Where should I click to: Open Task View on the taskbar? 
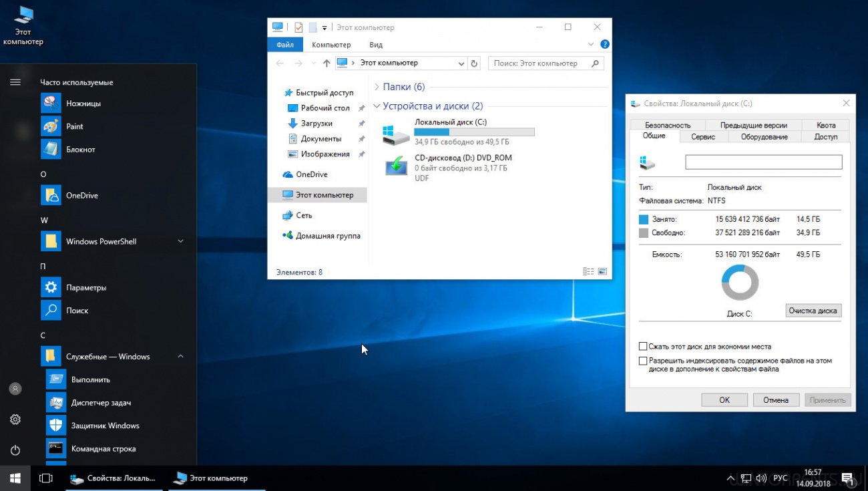pyautogui.click(x=45, y=478)
